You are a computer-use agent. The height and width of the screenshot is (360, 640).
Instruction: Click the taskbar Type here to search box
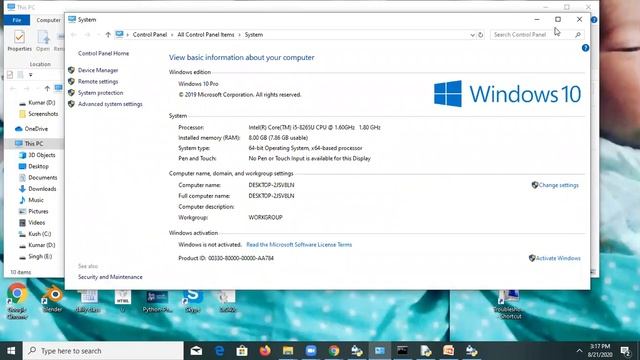tap(103, 351)
